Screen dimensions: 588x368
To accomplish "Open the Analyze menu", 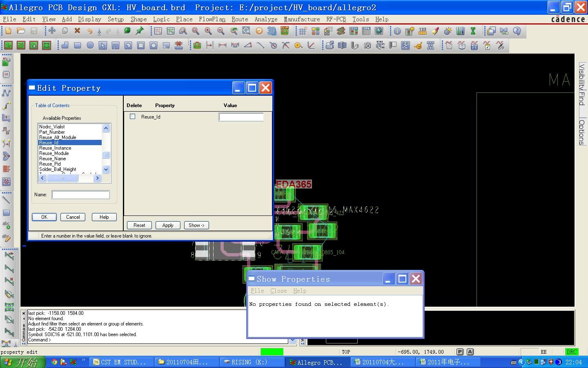I will 266,19.
